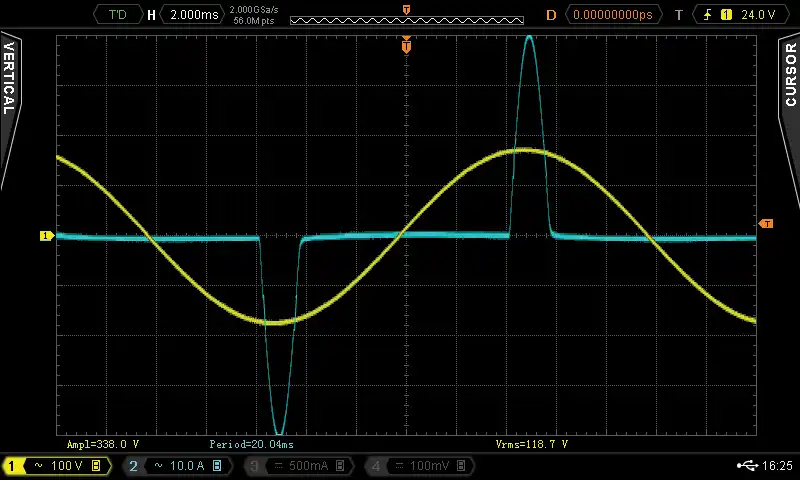Viewport: 800px width, 480px height.
Task: Click the T'D trigger status indicator
Action: [x=117, y=15]
